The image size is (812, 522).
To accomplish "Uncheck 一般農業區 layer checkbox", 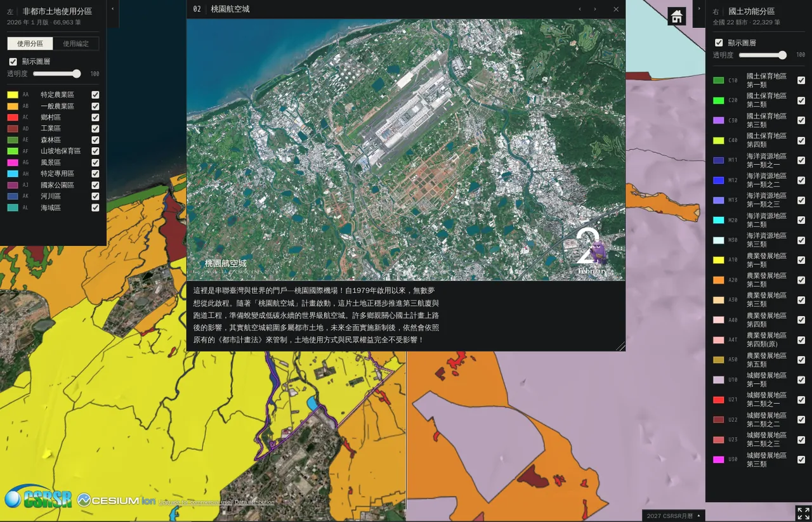I will point(95,106).
